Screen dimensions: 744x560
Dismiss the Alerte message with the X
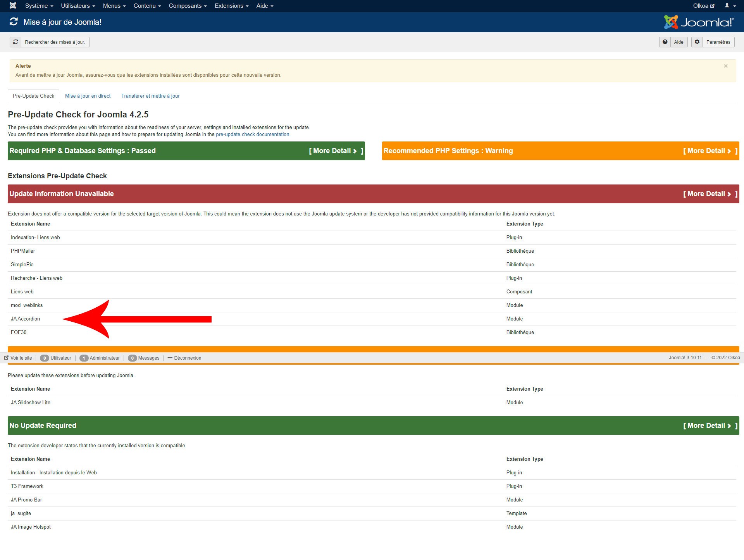pyautogui.click(x=726, y=66)
